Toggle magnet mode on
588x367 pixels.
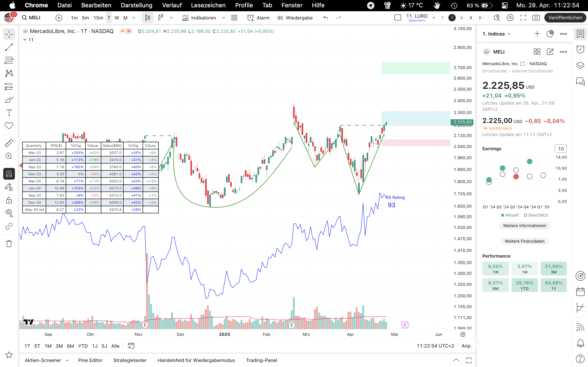[x=9, y=174]
